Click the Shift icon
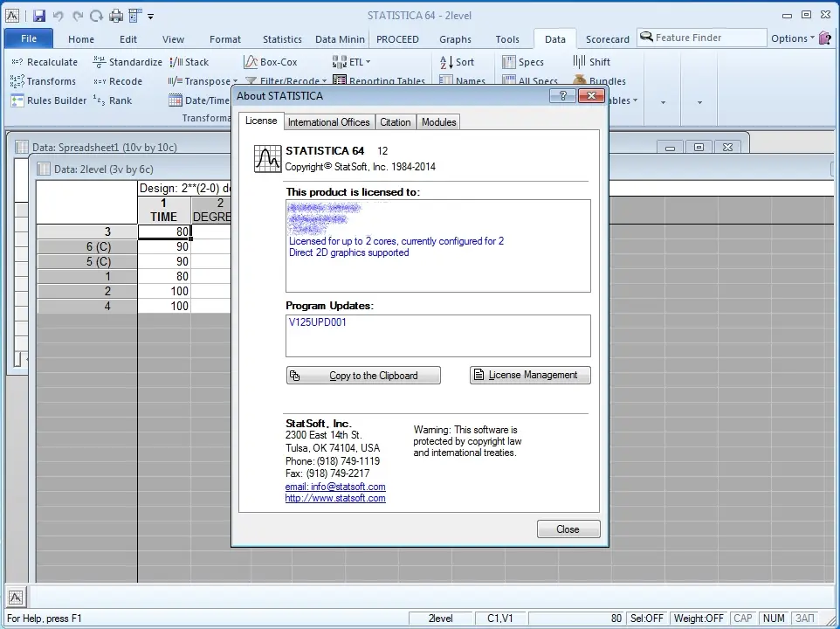Image resolution: width=840 pixels, height=629 pixels. click(x=579, y=62)
